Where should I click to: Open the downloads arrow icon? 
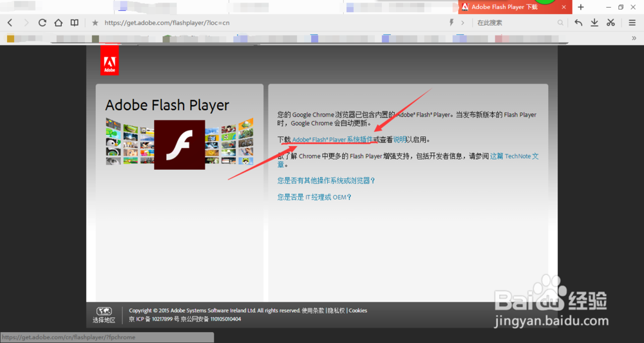click(x=594, y=23)
